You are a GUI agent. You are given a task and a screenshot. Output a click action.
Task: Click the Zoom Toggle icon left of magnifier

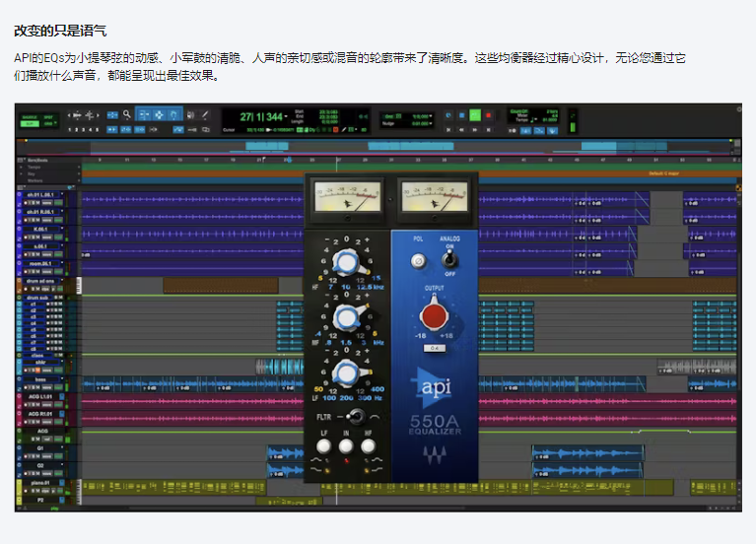tap(112, 114)
